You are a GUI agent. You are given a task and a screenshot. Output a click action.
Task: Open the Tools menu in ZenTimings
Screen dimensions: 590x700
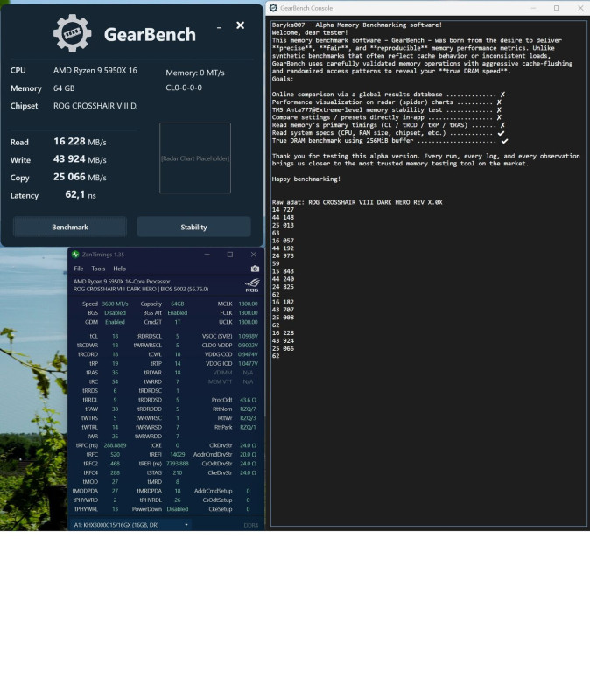[x=98, y=269]
